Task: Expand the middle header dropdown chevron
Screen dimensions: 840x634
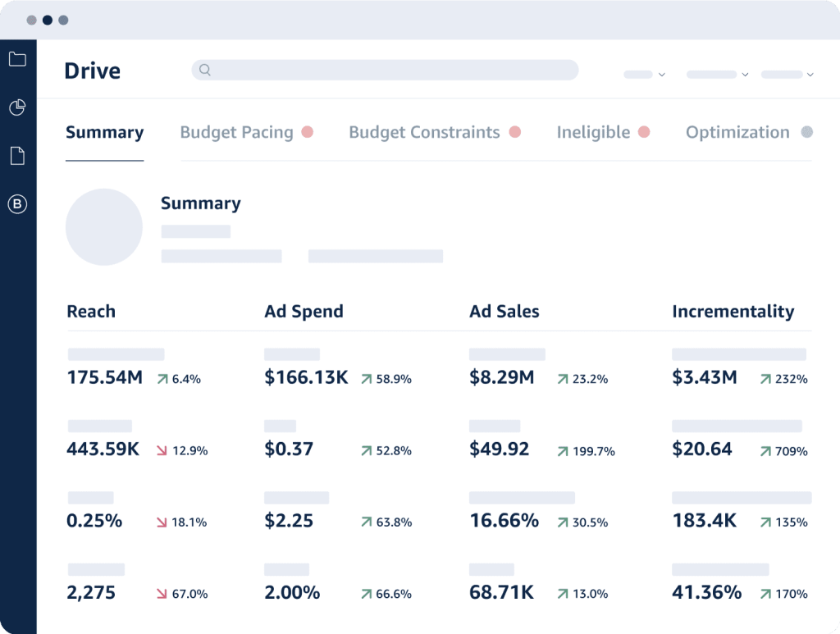Action: point(745,75)
